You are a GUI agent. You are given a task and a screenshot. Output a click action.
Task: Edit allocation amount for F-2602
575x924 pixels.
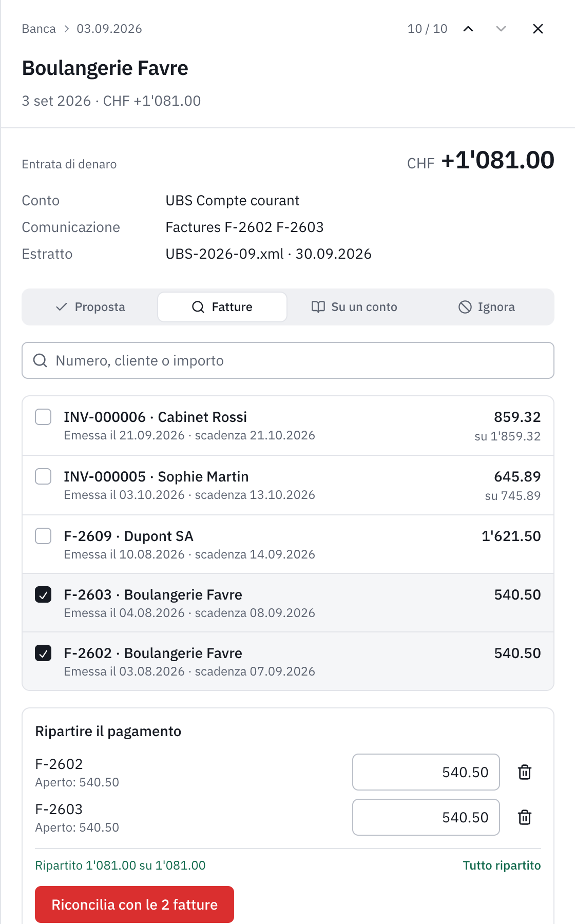(x=426, y=772)
